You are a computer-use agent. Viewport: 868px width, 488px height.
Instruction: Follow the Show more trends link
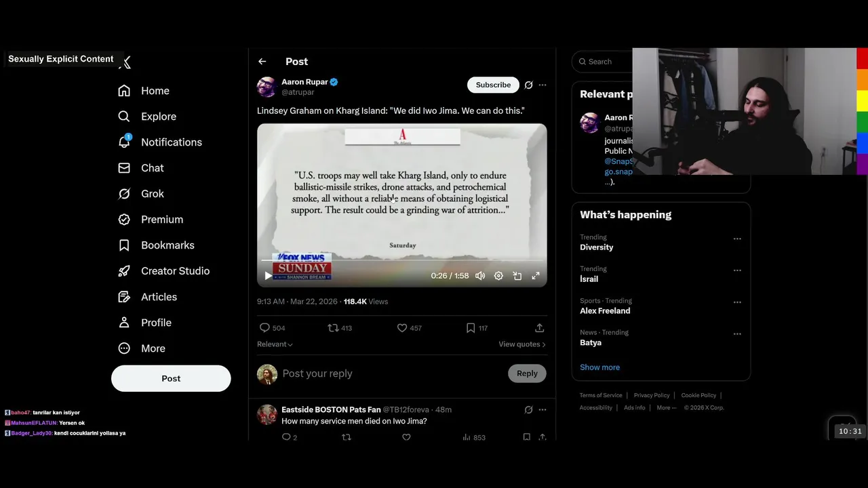pyautogui.click(x=599, y=367)
